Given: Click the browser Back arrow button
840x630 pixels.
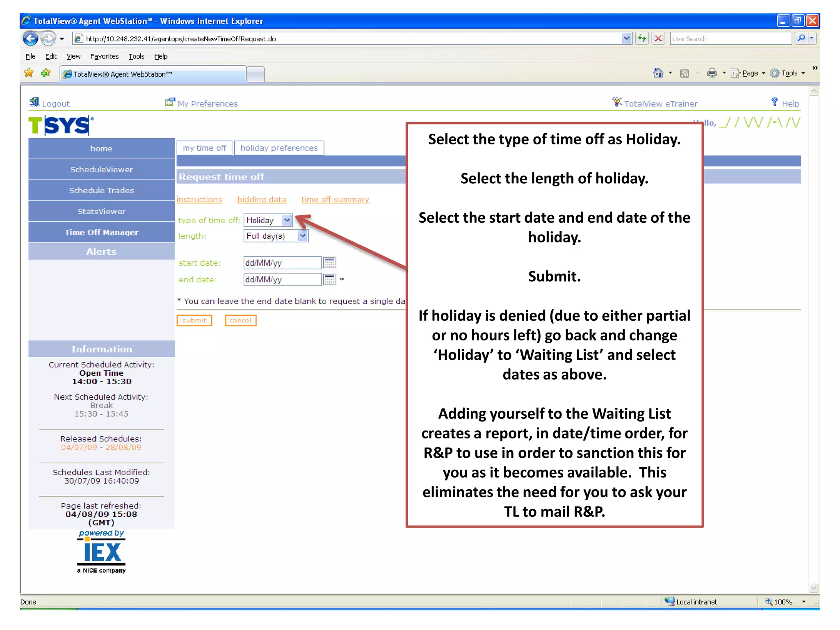Looking at the screenshot, I should (x=30, y=39).
